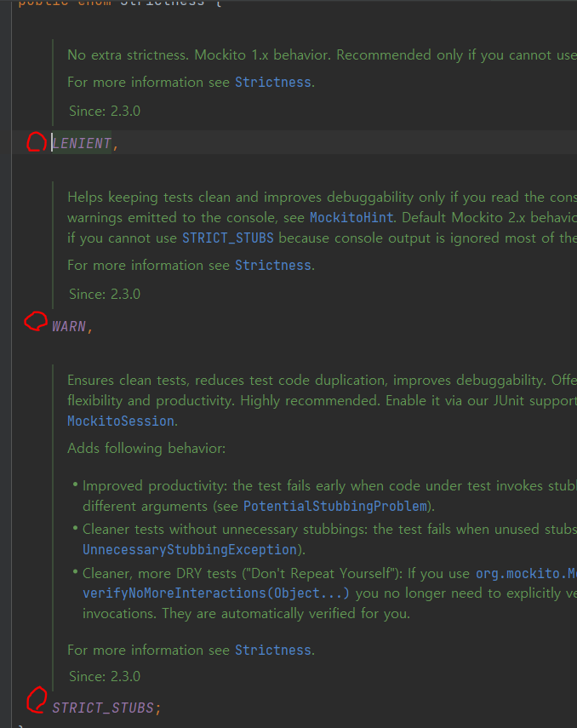
Task: Open the UnnecessaryStubbingException link
Action: tap(190, 550)
